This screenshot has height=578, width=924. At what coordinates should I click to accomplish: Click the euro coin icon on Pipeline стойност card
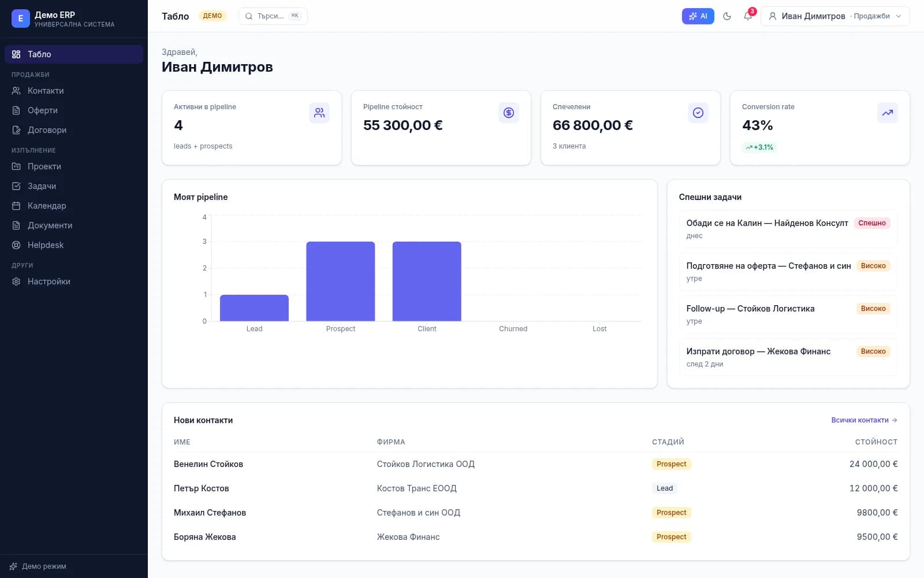point(509,113)
